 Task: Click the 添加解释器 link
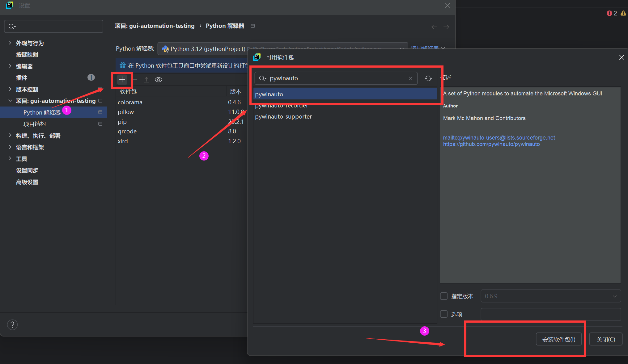click(x=425, y=48)
